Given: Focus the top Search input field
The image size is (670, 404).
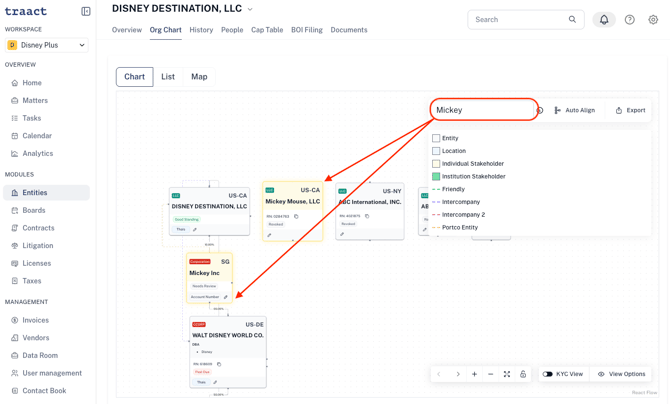Looking at the screenshot, I should click(526, 20).
